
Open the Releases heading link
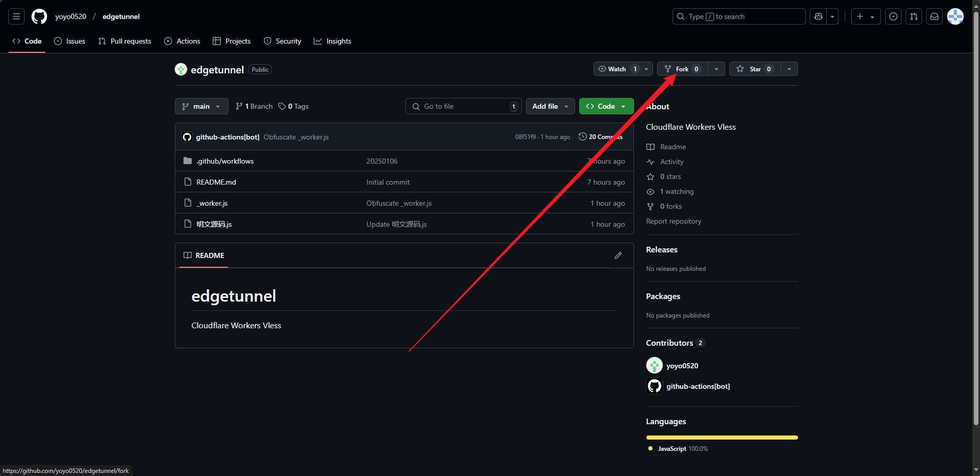(662, 249)
